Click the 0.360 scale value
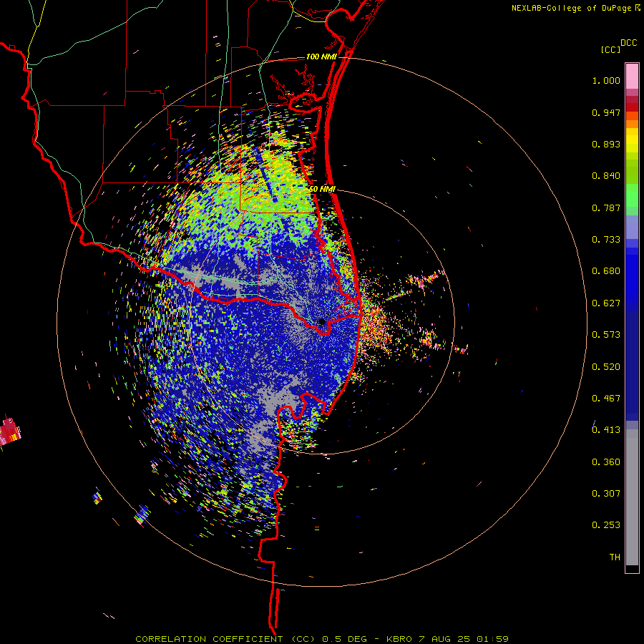 tap(606, 462)
